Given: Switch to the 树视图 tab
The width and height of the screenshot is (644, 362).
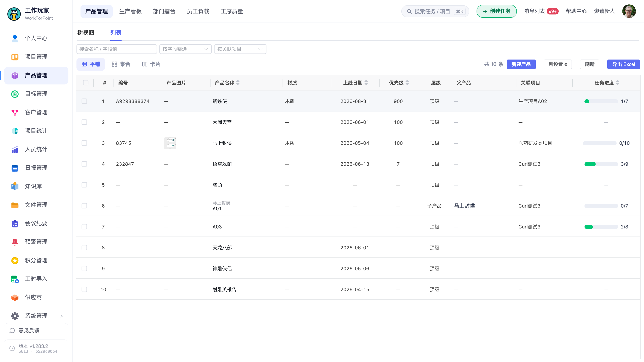Looking at the screenshot, I should tap(86, 32).
